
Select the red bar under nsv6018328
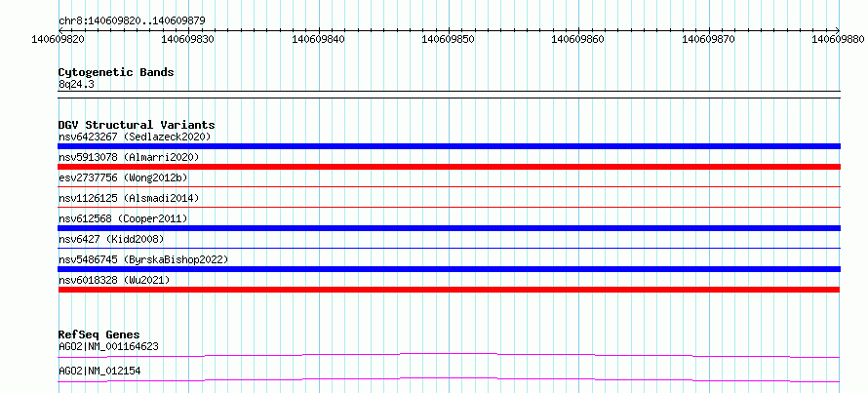[449, 290]
